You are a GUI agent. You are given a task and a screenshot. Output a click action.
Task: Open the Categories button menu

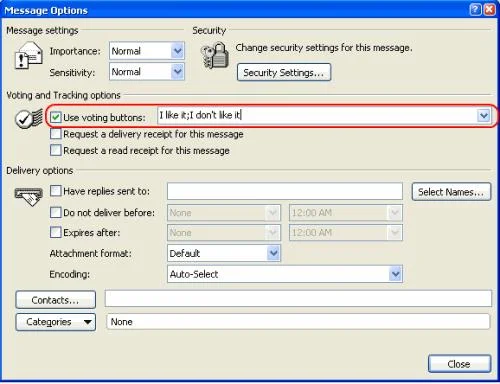55,322
